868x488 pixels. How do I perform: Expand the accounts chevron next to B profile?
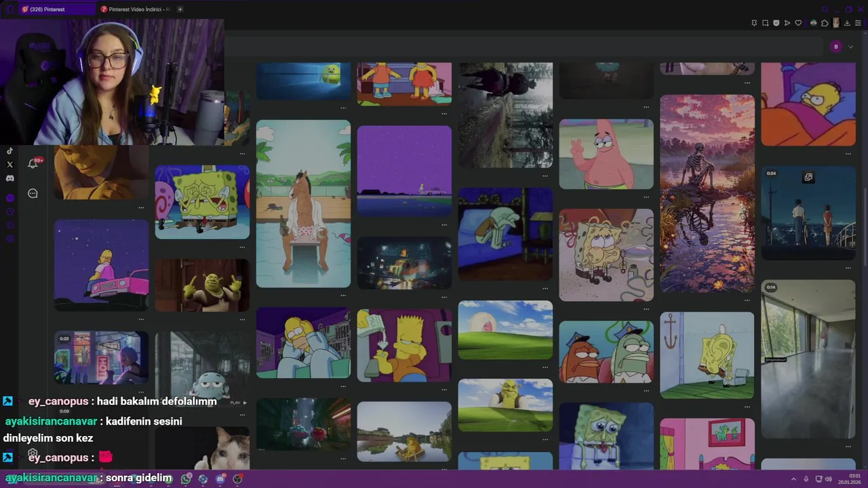pyautogui.click(x=850, y=47)
